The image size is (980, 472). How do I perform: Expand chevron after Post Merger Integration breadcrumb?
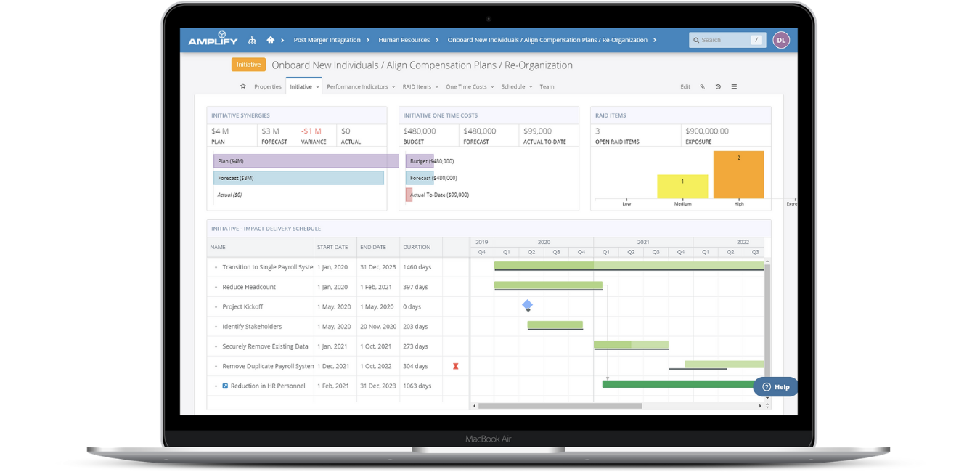click(368, 40)
